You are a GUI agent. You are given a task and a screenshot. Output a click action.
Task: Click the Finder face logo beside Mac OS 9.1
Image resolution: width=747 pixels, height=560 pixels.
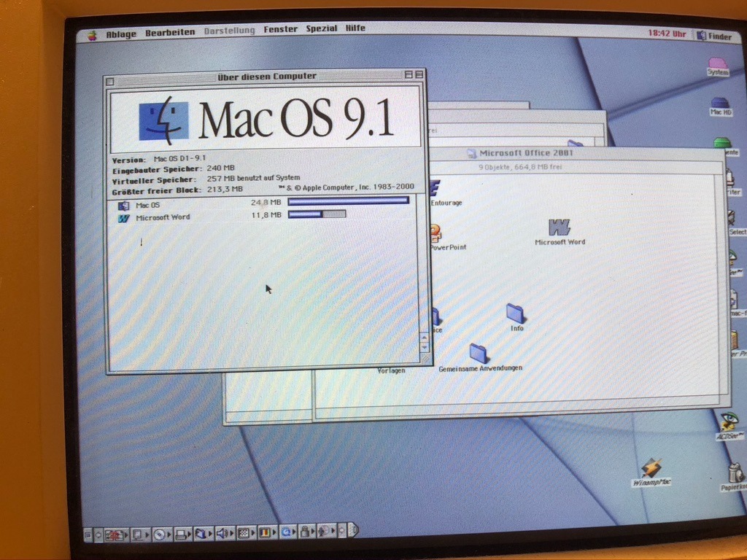pos(163,121)
